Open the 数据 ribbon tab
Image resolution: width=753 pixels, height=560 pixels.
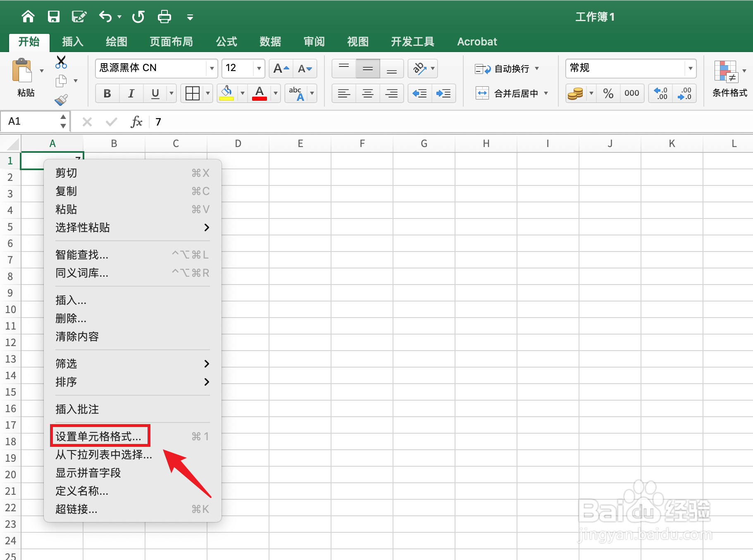tap(270, 42)
